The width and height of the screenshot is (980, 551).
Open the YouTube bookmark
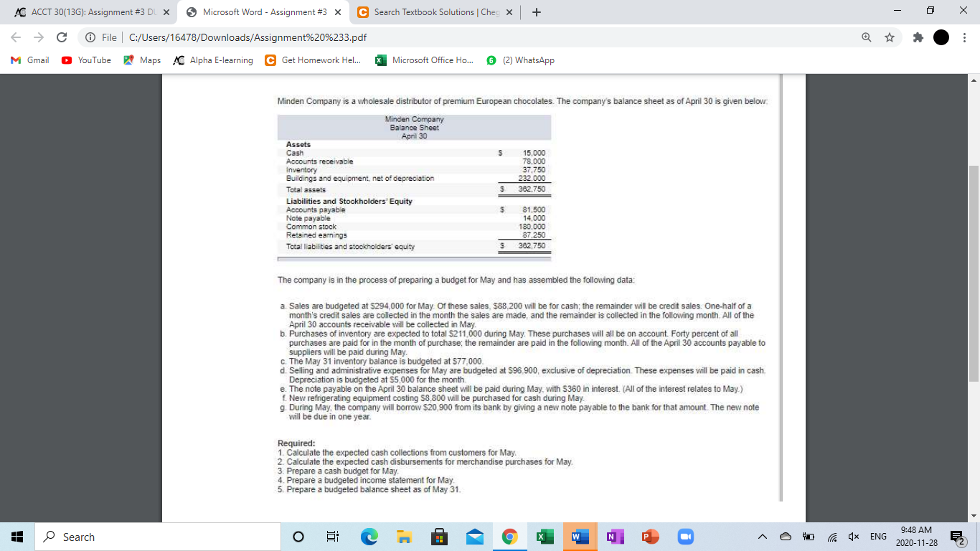85,60
